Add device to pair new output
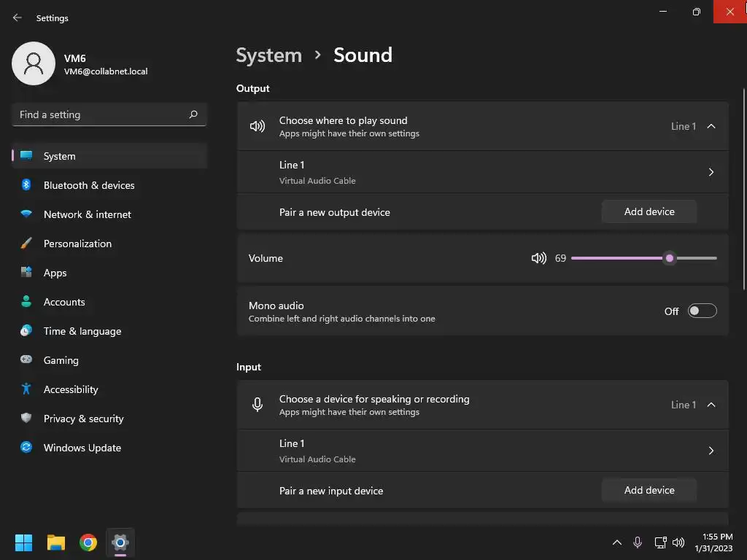Image resolution: width=747 pixels, height=560 pixels. tap(649, 211)
